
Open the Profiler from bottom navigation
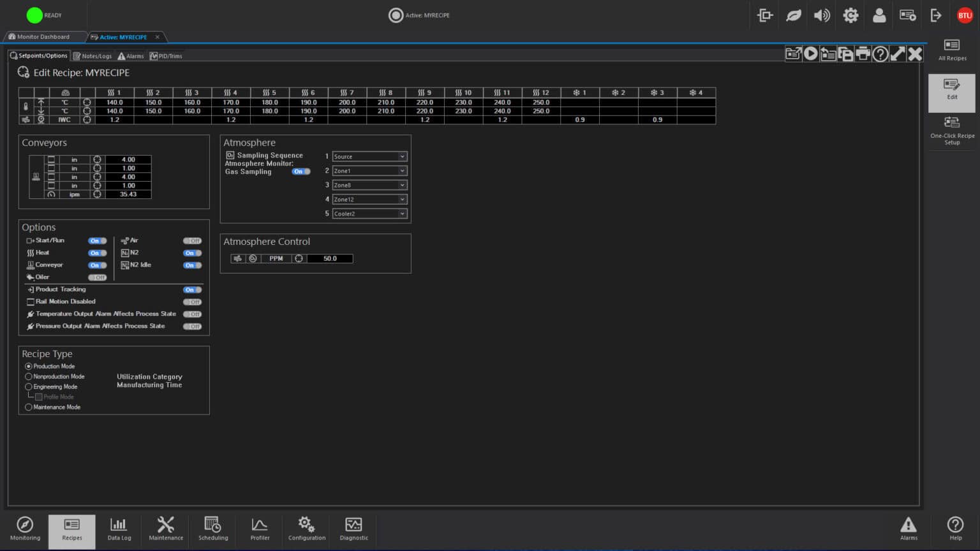(x=260, y=529)
